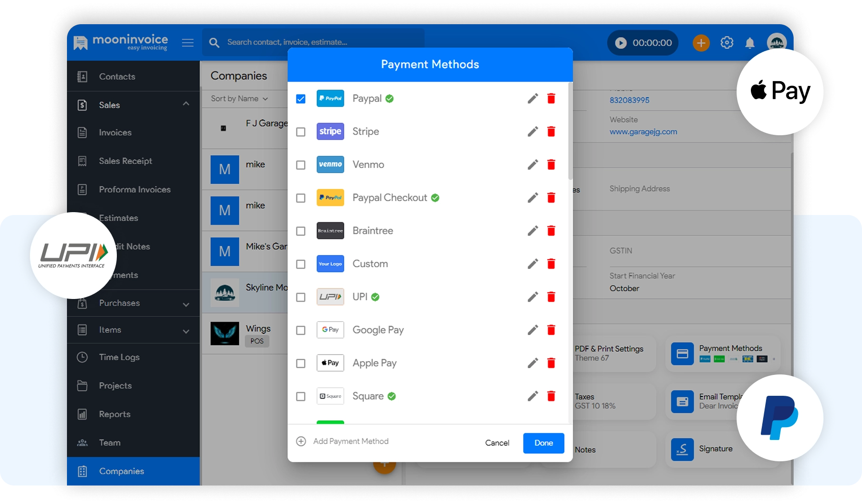Image resolution: width=862 pixels, height=504 pixels.
Task: Open the Sort by Name dropdown
Action: coord(239,99)
